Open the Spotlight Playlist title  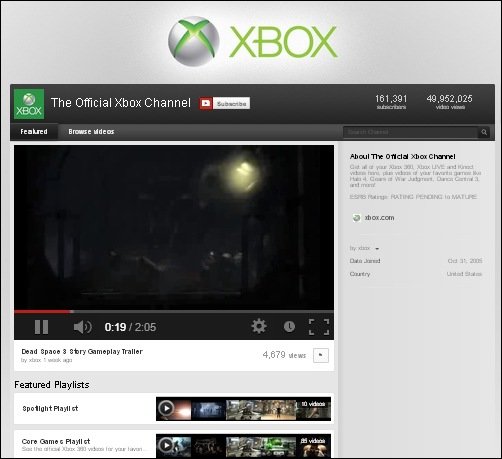(50, 408)
